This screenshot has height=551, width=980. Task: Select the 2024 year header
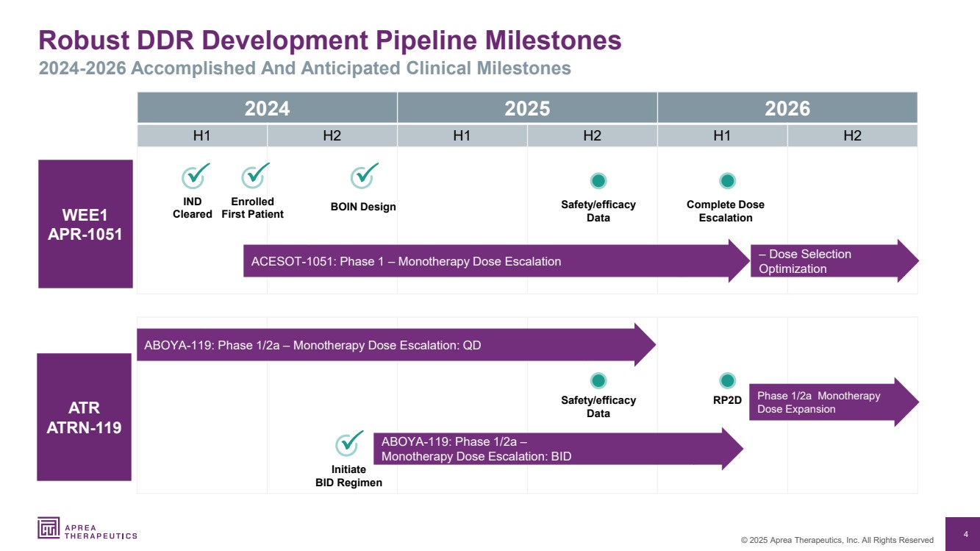[x=267, y=108]
